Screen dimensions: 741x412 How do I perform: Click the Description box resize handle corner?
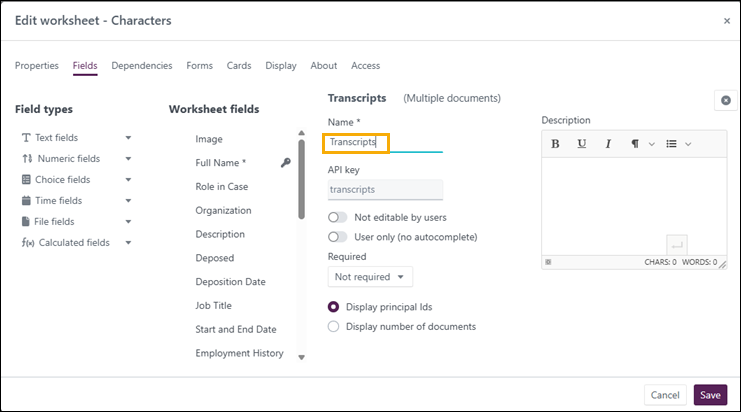click(x=723, y=265)
